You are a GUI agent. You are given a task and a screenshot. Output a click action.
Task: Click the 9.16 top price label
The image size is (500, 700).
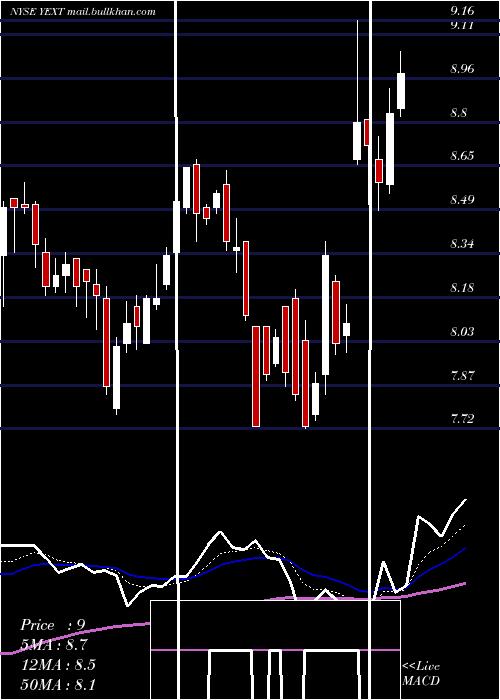(x=462, y=10)
